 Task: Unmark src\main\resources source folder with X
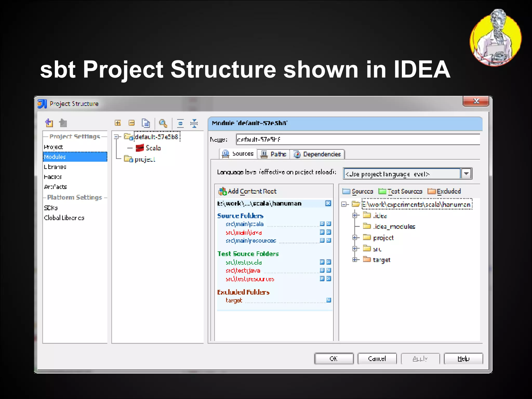tap(329, 240)
